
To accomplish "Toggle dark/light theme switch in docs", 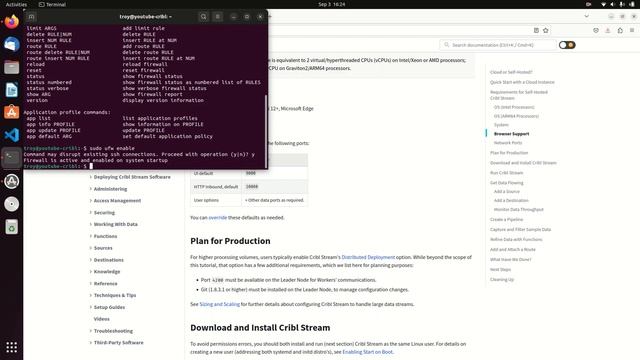I will pyautogui.click(x=567, y=45).
